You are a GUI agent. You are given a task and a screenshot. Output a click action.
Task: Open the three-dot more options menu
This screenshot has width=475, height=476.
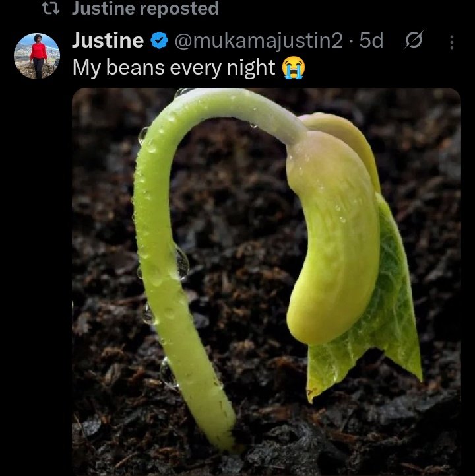tap(452, 42)
